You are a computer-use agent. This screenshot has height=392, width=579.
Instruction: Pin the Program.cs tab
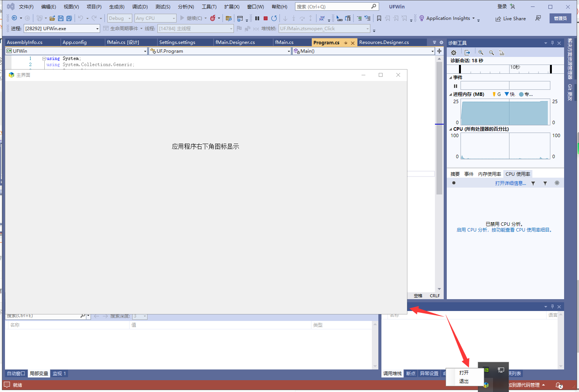(345, 43)
